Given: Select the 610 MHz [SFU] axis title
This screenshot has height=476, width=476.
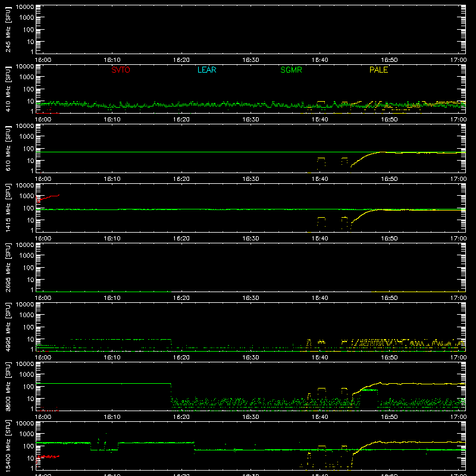Looking at the screenshot, I should [8, 148].
